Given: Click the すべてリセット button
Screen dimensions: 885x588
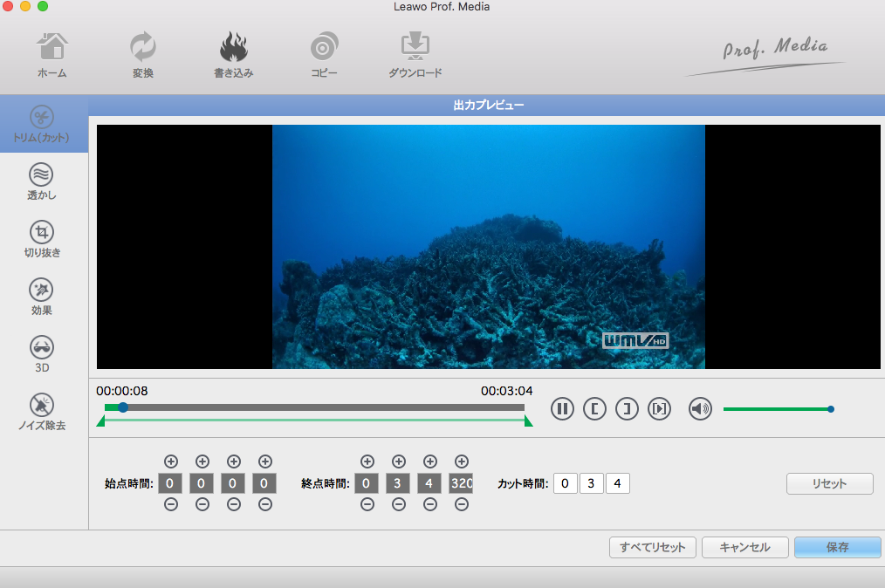Looking at the screenshot, I should click(653, 547).
